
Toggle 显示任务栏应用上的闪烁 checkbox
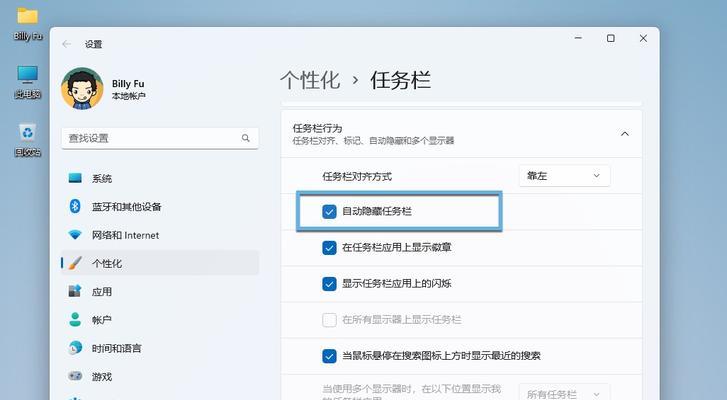pyautogui.click(x=329, y=284)
